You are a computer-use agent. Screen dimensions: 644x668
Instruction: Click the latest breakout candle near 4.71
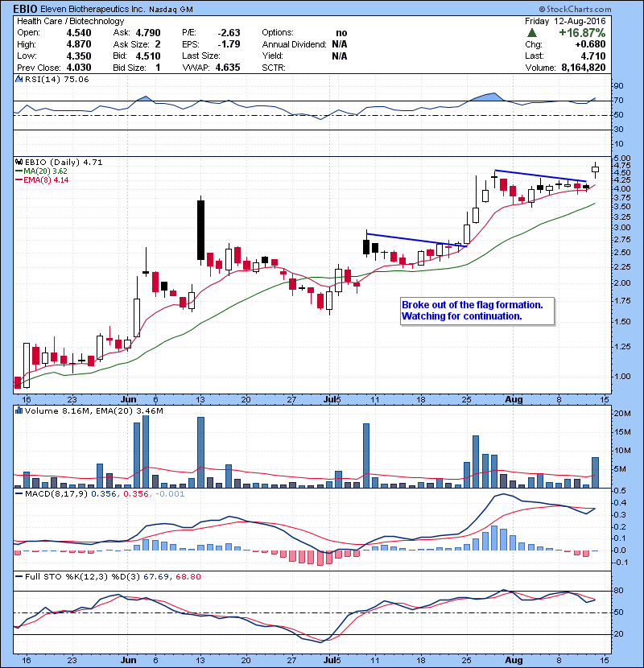pyautogui.click(x=595, y=169)
